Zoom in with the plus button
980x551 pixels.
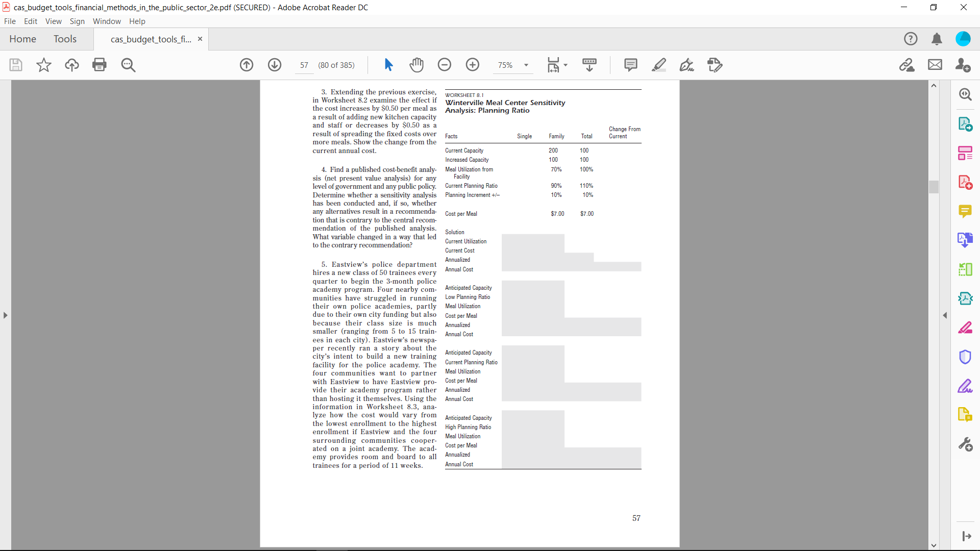pyautogui.click(x=473, y=65)
